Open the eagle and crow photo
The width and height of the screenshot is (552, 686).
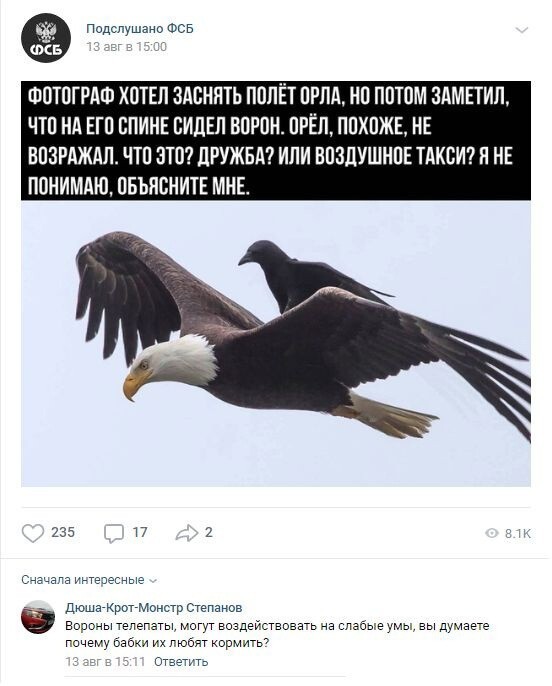(x=276, y=343)
